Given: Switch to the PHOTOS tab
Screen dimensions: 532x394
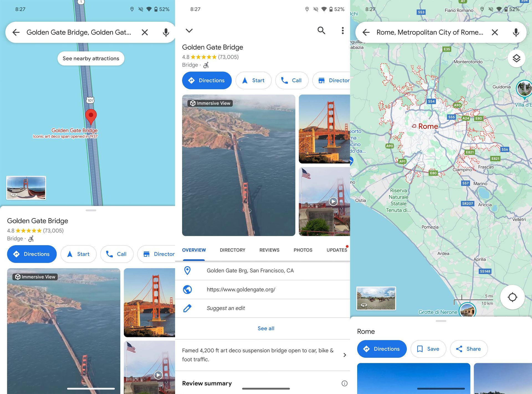Looking at the screenshot, I should coord(303,250).
